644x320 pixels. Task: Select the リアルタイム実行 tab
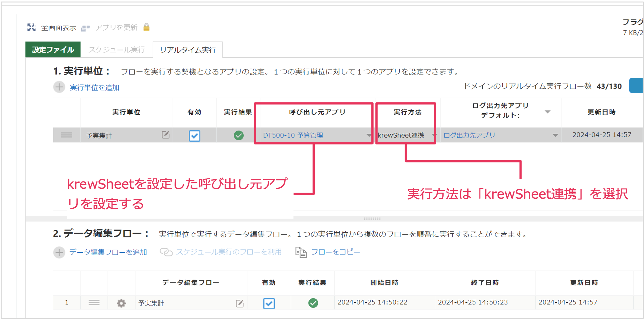coord(188,50)
